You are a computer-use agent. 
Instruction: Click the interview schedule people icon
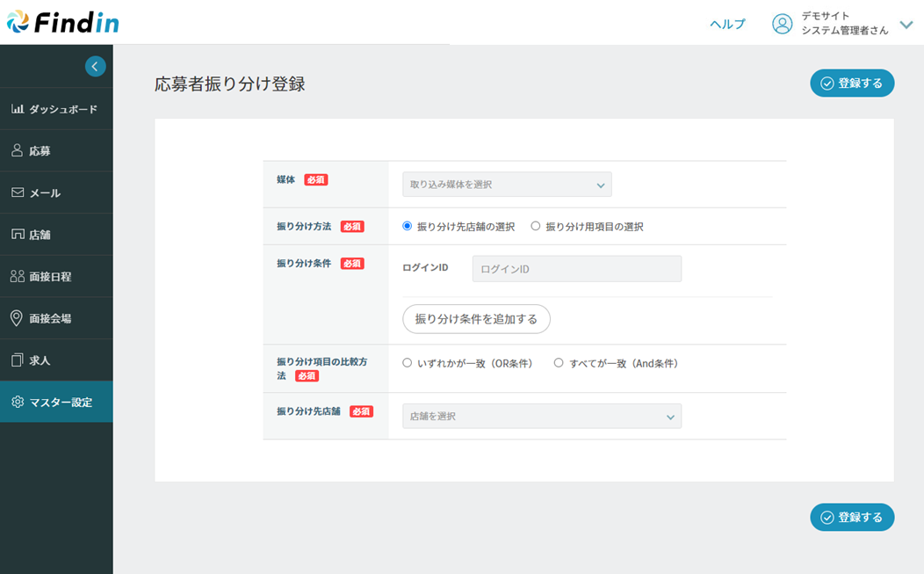click(18, 276)
